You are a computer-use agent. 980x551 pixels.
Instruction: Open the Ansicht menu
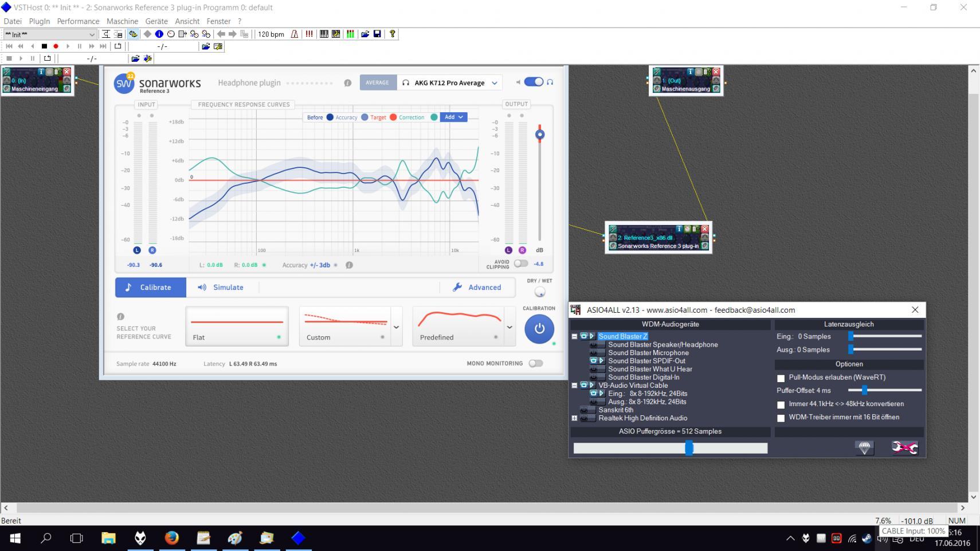click(187, 21)
